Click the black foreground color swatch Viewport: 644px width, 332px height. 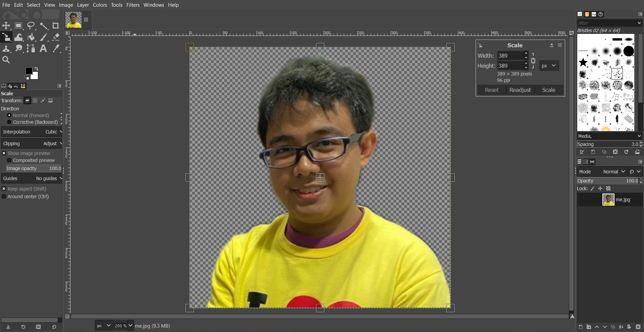[x=29, y=70]
